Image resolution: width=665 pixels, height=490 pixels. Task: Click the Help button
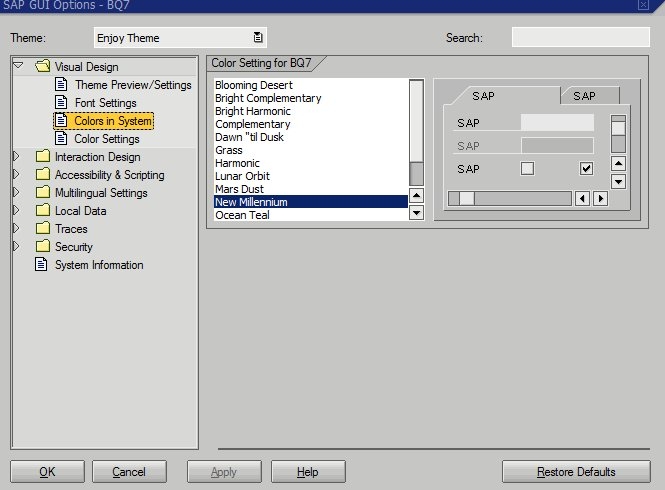[x=308, y=472]
